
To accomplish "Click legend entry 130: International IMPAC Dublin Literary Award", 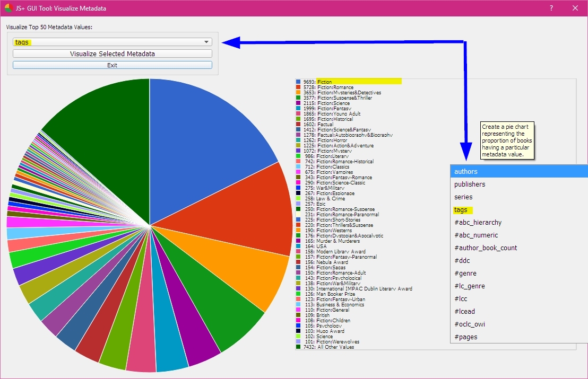I will click(x=359, y=288).
